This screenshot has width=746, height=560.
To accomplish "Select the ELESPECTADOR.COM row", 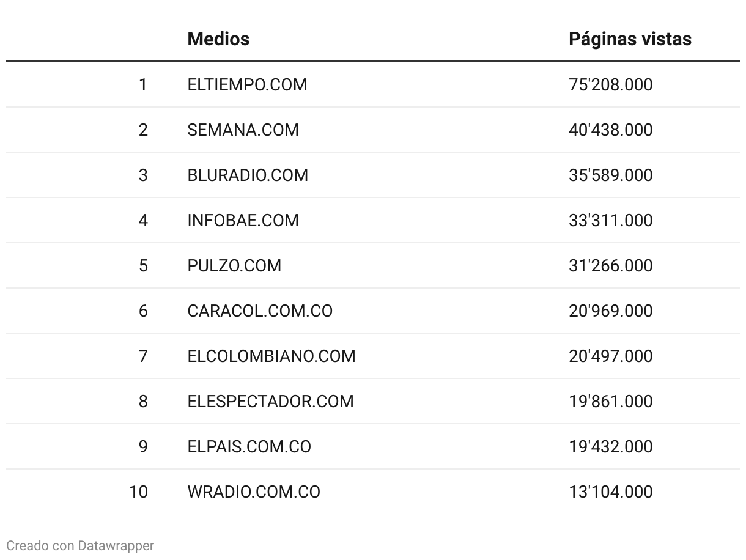I will pos(373,401).
